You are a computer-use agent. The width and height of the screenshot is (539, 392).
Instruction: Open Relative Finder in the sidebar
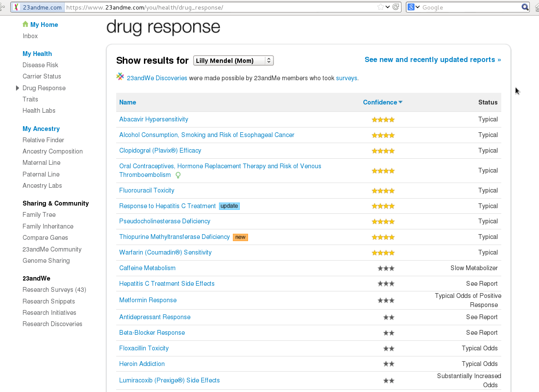[43, 140]
